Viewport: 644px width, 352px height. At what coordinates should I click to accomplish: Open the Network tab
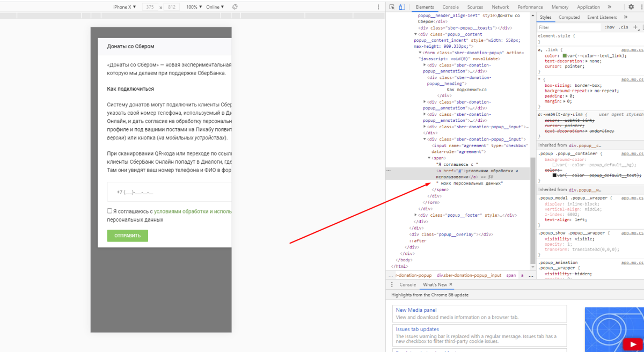tap(500, 7)
